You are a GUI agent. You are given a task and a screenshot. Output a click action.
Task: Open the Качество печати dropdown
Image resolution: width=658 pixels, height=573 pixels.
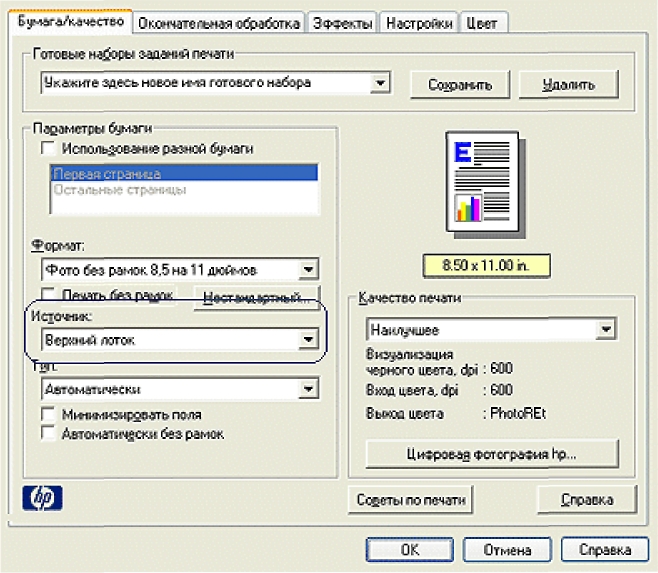click(x=604, y=329)
